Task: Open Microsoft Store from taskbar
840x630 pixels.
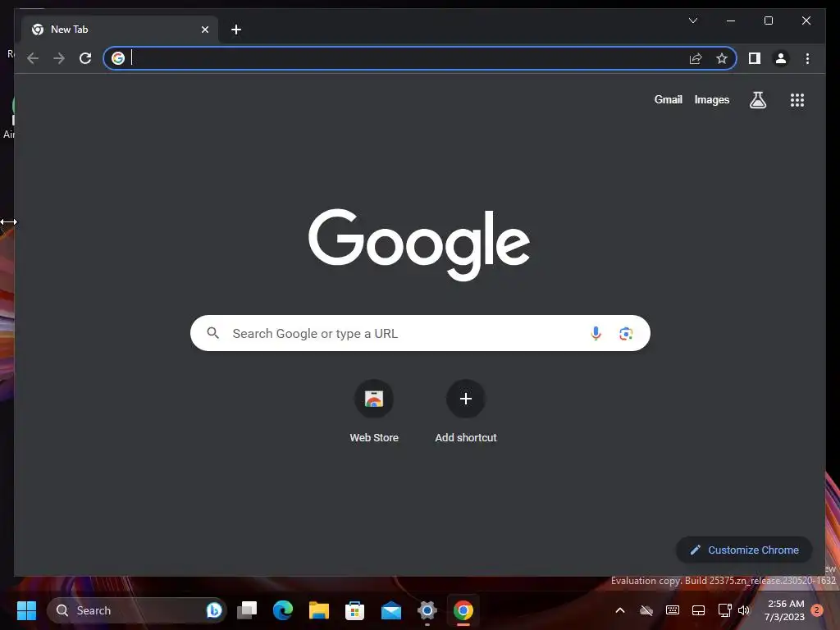Action: 354,610
